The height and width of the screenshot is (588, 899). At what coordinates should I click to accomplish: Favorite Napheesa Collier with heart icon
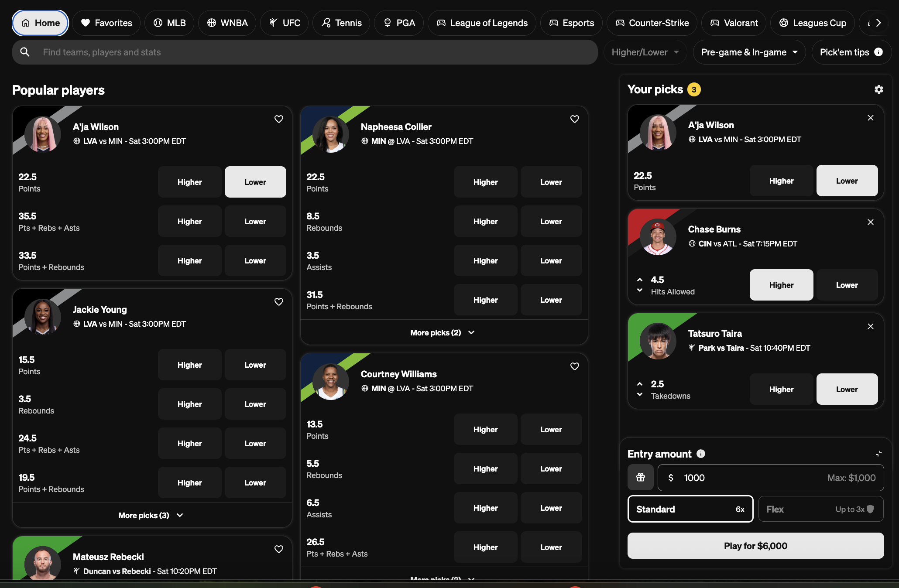coord(575,119)
